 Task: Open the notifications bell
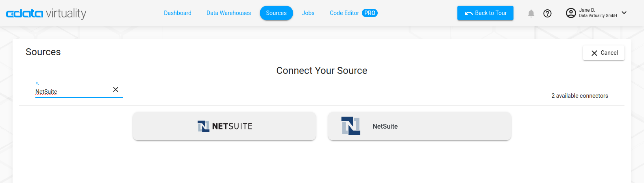(x=531, y=13)
